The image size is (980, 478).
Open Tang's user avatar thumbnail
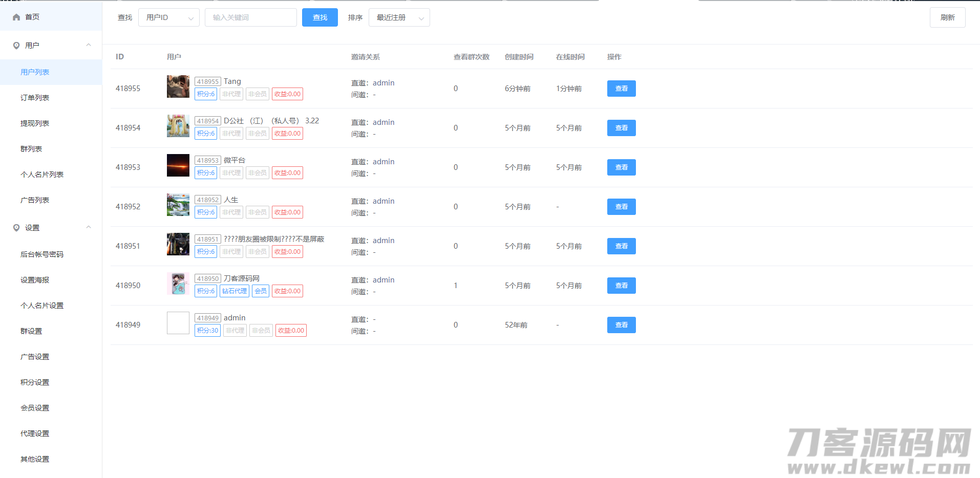click(x=178, y=86)
